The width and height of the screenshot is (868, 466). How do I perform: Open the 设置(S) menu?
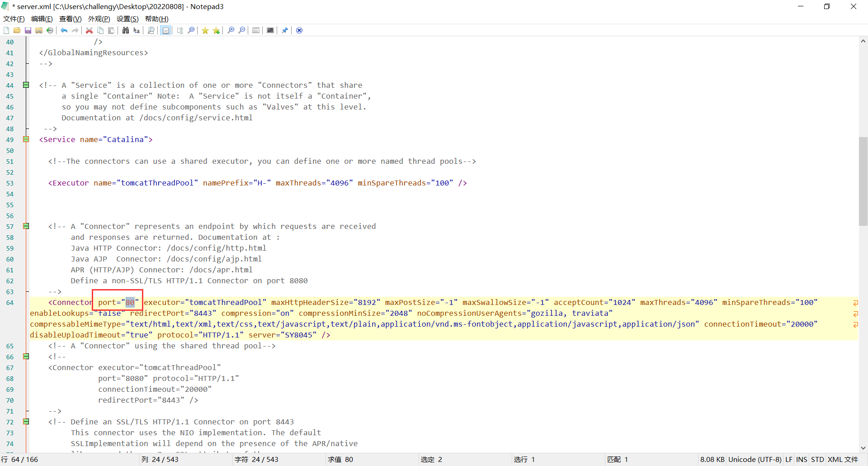[x=127, y=19]
